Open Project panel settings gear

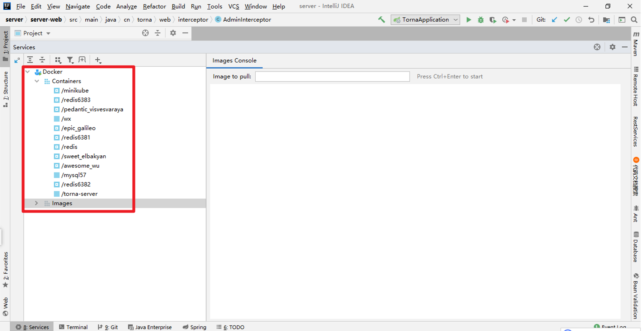(173, 33)
